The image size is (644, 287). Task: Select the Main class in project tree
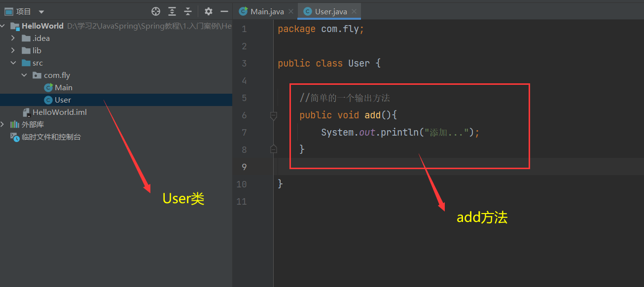tap(64, 87)
